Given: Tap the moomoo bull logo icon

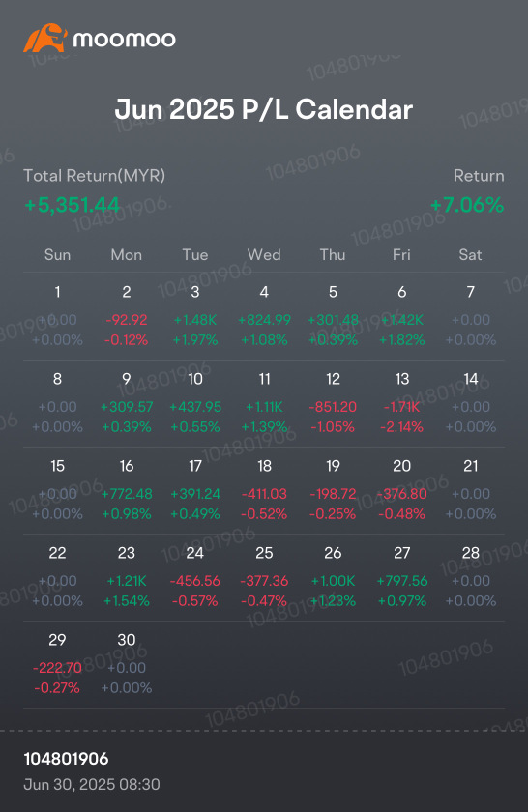Looking at the screenshot, I should tap(45, 39).
